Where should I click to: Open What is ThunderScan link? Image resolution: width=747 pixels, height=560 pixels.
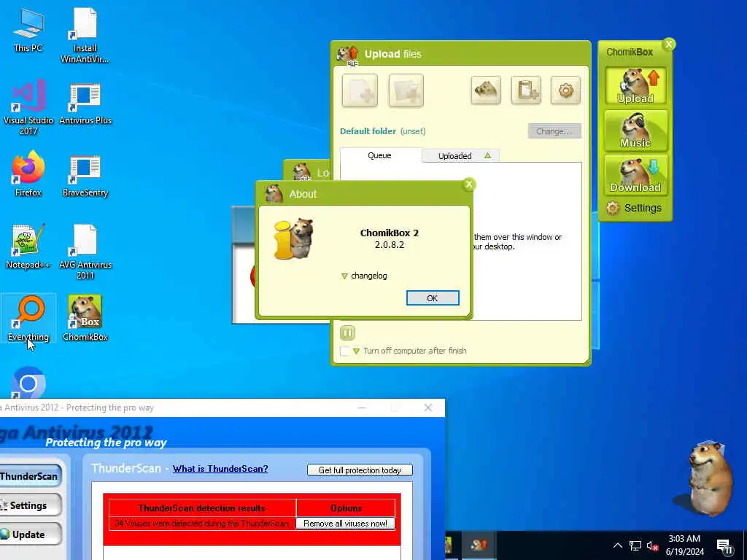(x=220, y=469)
